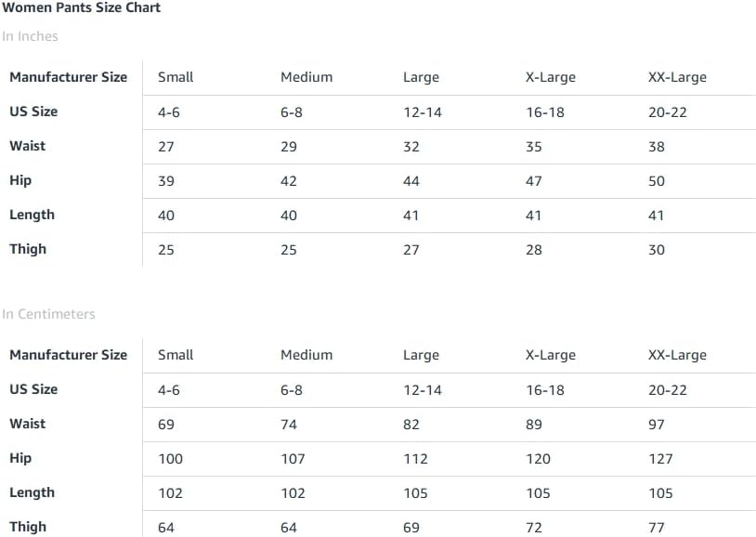Screen dimensions: 756x537
Task: Click the XX-Large thigh value 30
Action: point(657,250)
